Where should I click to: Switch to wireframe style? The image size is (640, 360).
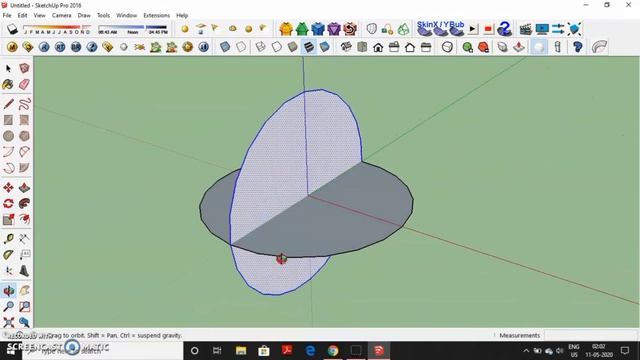[260, 47]
